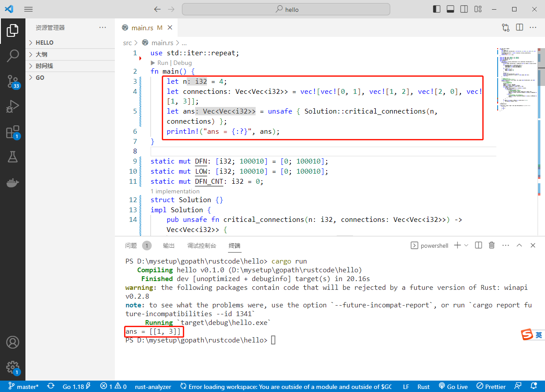The width and height of the screenshot is (545, 392).
Task: Open errors and warnings count in status bar
Action: coord(113,387)
